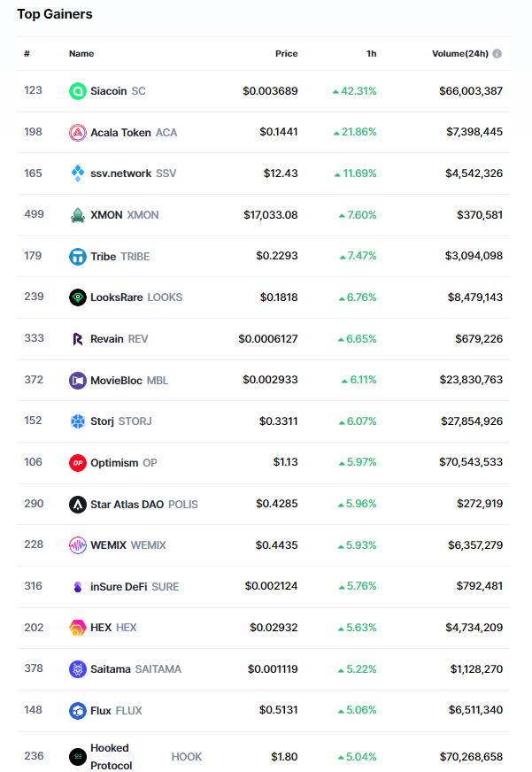The image size is (532, 772).
Task: Click the Saitama logo icon
Action: [78, 669]
